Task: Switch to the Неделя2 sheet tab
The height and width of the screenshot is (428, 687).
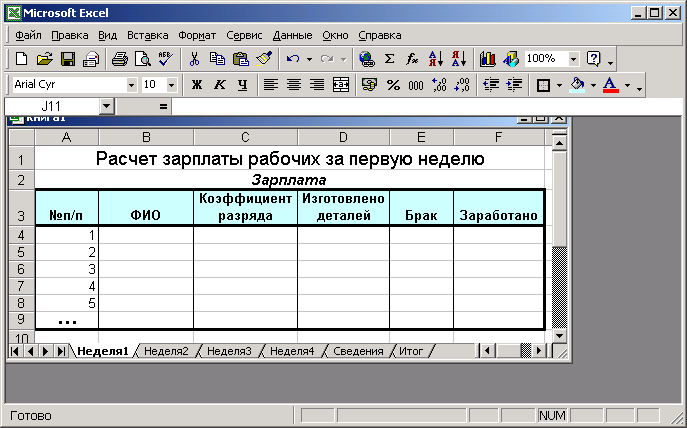Action: 166,351
